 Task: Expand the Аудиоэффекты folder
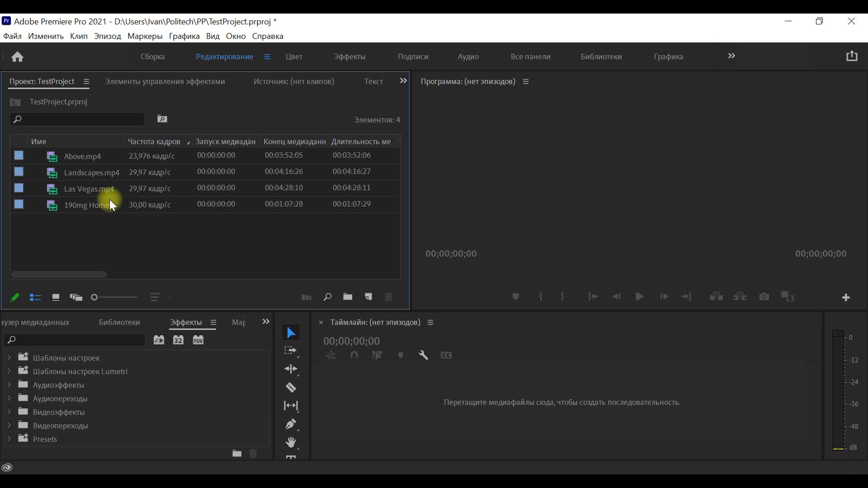coord(9,385)
